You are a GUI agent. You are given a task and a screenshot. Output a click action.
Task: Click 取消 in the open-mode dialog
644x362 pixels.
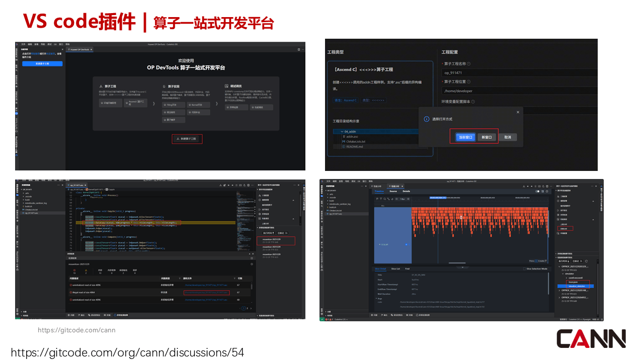click(508, 137)
